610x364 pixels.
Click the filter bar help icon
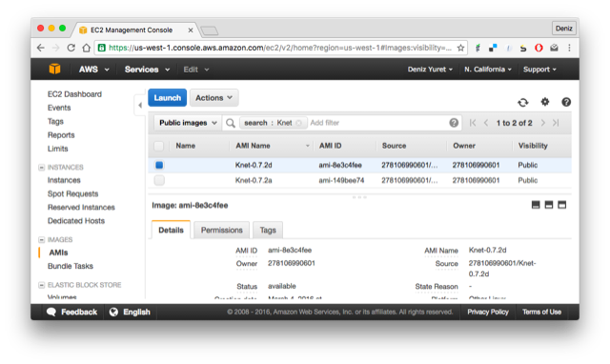pos(454,123)
